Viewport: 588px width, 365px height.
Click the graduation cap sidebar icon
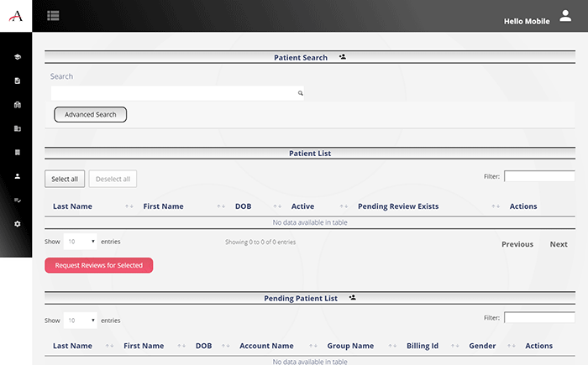(x=17, y=57)
